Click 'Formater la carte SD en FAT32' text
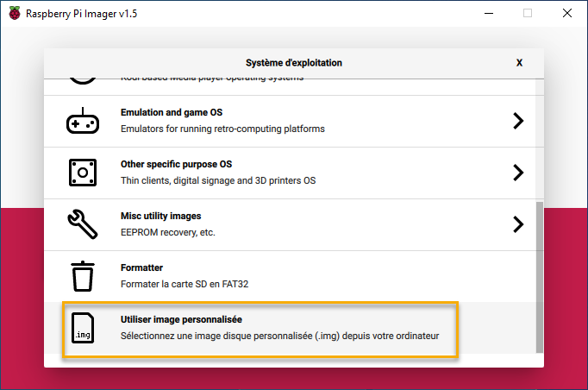The width and height of the screenshot is (588, 390). [x=185, y=284]
